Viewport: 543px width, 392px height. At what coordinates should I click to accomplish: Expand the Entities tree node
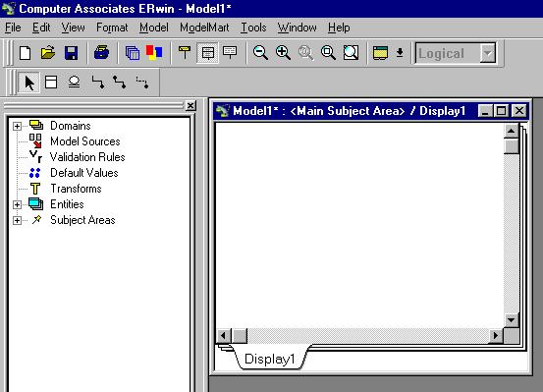click(17, 204)
